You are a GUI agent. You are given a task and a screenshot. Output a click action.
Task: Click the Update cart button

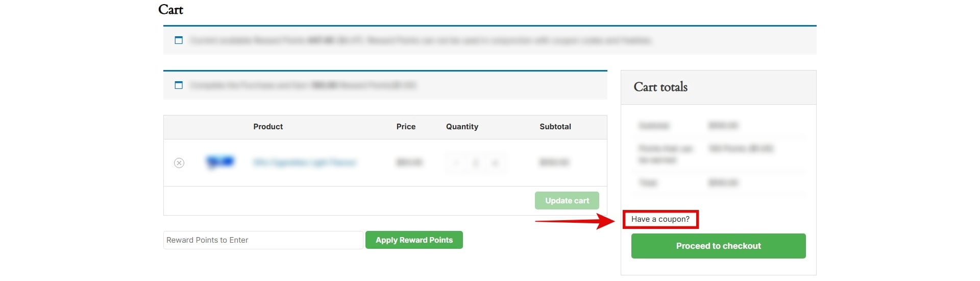[567, 201]
